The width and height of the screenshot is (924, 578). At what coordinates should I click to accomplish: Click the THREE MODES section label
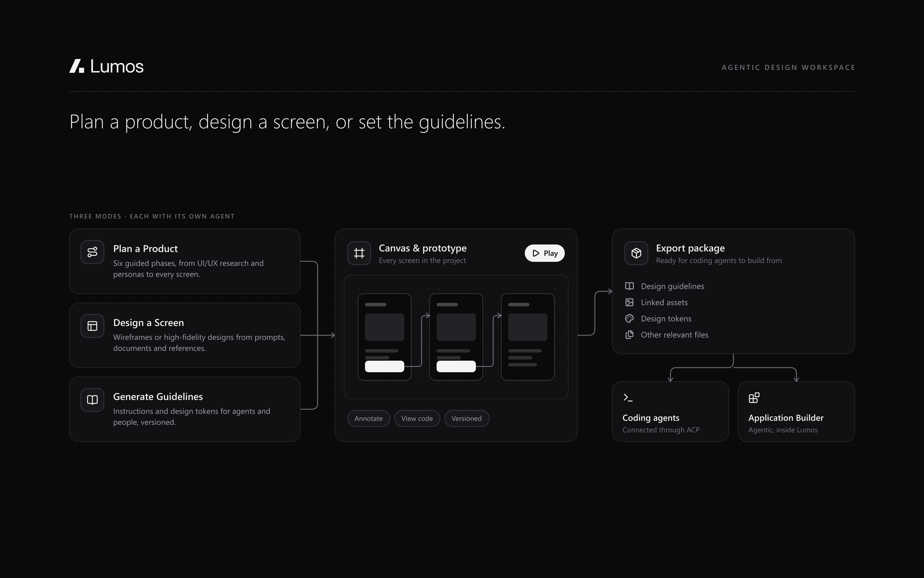pos(152,216)
